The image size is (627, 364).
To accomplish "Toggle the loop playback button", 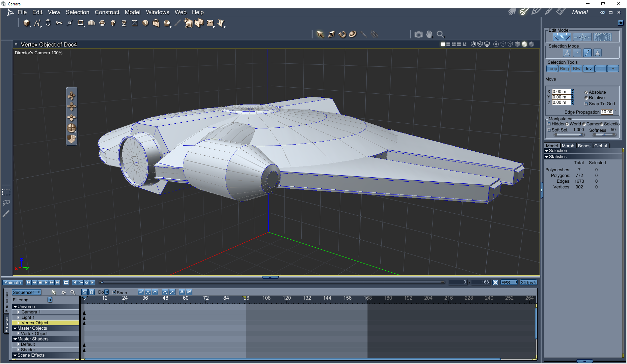I will click(66, 282).
